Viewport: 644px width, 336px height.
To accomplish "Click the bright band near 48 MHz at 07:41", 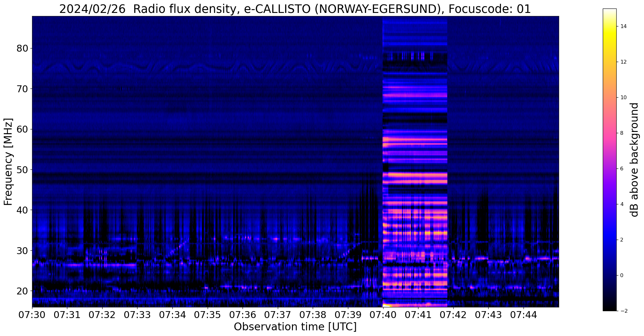I will tap(418, 174).
